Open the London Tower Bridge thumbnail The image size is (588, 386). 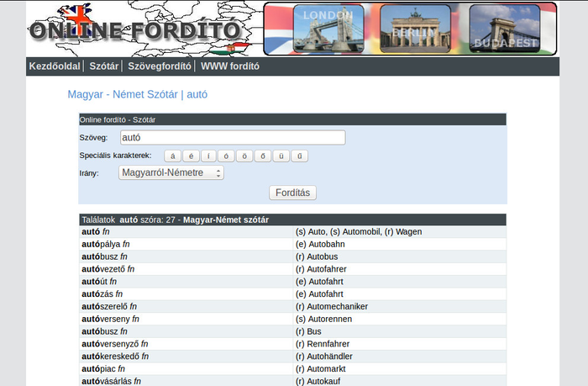[328, 29]
